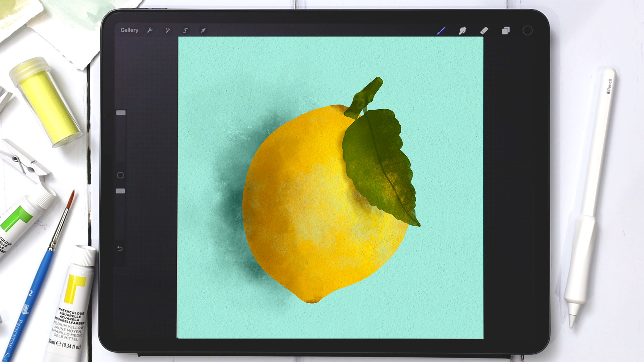Activate the Selection tool
644x362 pixels.
pos(185,30)
